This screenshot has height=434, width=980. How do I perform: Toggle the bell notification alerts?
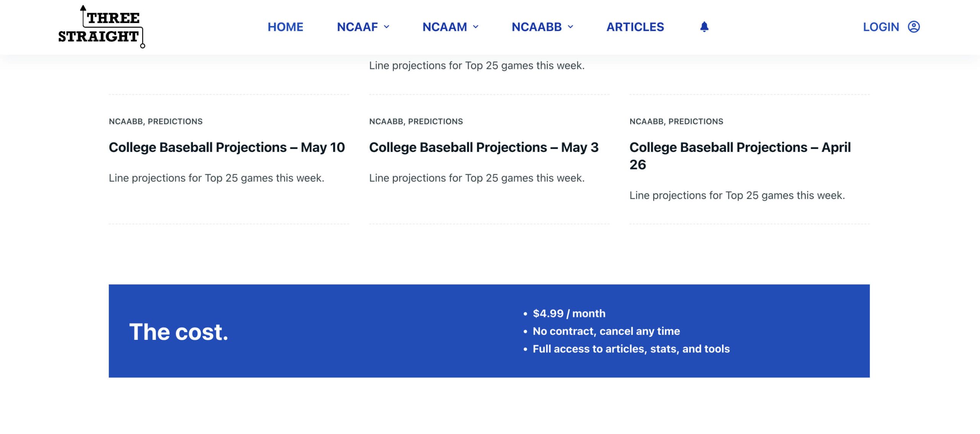coord(704,27)
